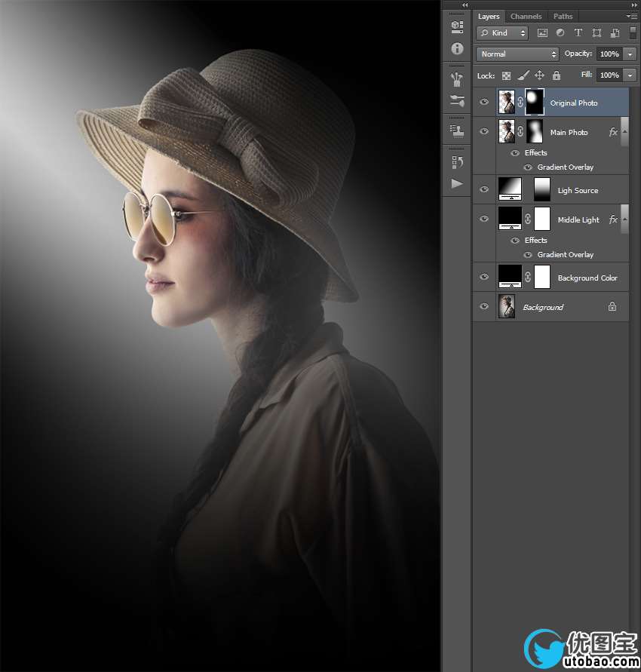Hide the Background Color layer
This screenshot has height=672, width=641.
click(484, 277)
